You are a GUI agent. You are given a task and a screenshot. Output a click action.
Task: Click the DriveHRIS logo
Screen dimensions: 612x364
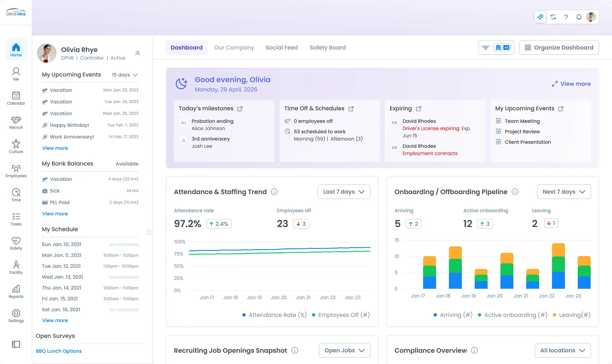[x=16, y=12]
